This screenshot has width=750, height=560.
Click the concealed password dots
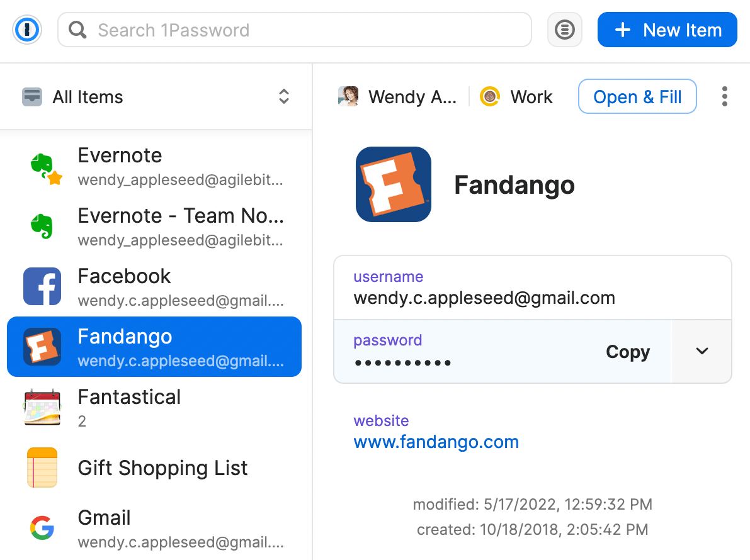402,363
